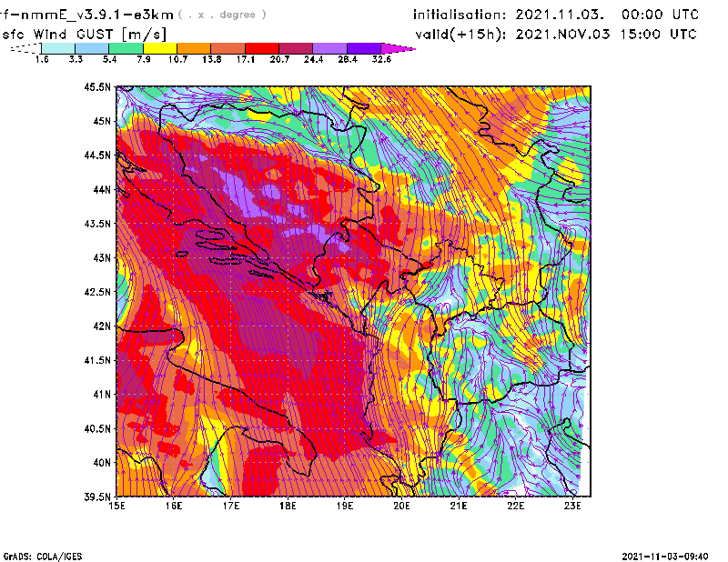
Task: Select the salmon 13.8–17.1 legend swatch
Action: 228,48
